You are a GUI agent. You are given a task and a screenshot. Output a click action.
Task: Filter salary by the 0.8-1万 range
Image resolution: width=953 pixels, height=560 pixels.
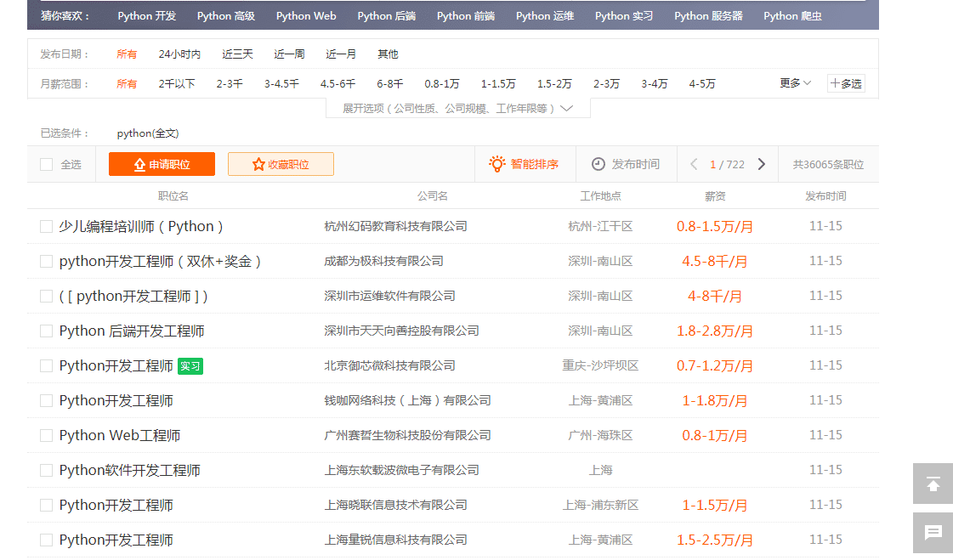443,83
